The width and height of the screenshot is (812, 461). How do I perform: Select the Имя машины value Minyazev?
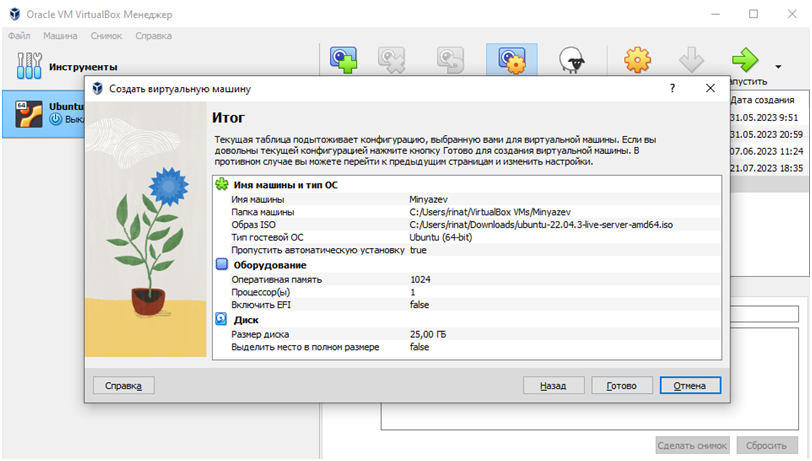pyautogui.click(x=428, y=199)
